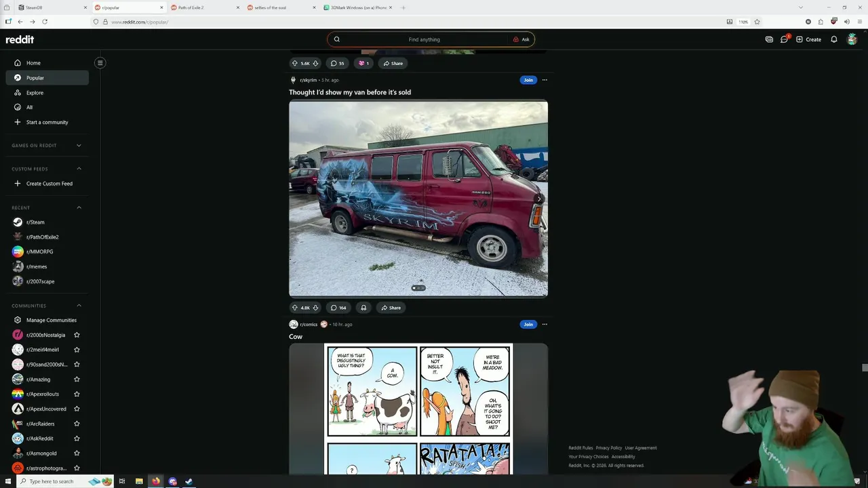Favorite r/Asmongold with star
Screen dimensions: 868x488
pos(77,453)
